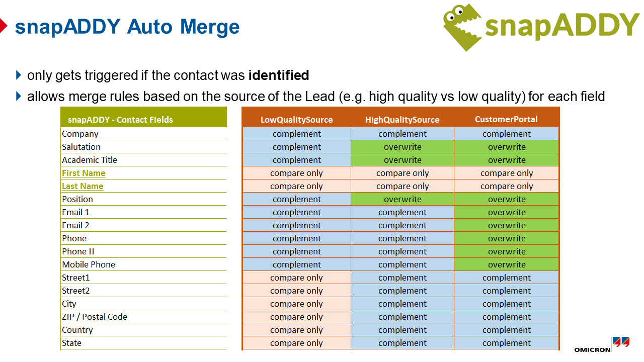Click Street1's LowQualitySource compare only cell
Viewport: 644px width, 362px height.
pyautogui.click(x=297, y=278)
